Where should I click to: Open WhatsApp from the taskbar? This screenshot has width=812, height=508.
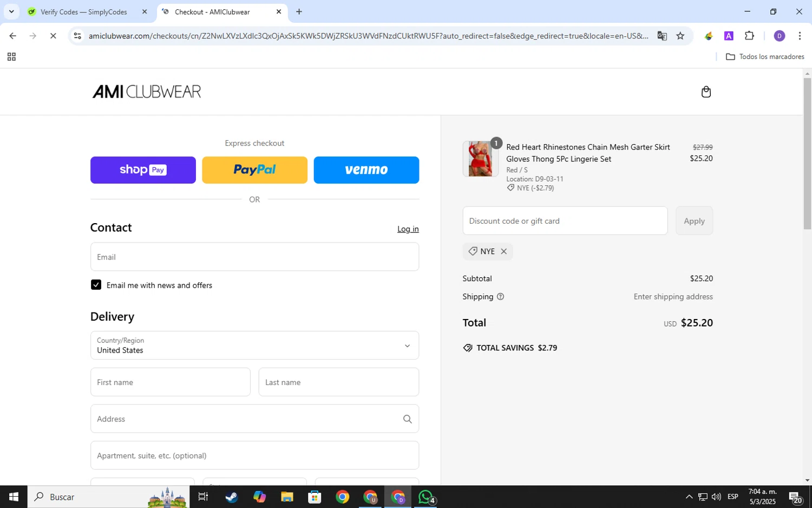(x=426, y=497)
